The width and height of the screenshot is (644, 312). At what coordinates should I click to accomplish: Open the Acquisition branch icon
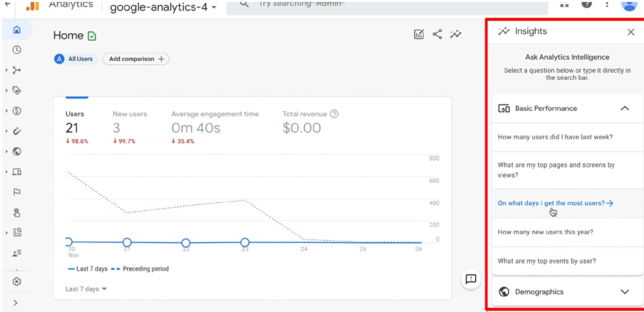click(17, 70)
